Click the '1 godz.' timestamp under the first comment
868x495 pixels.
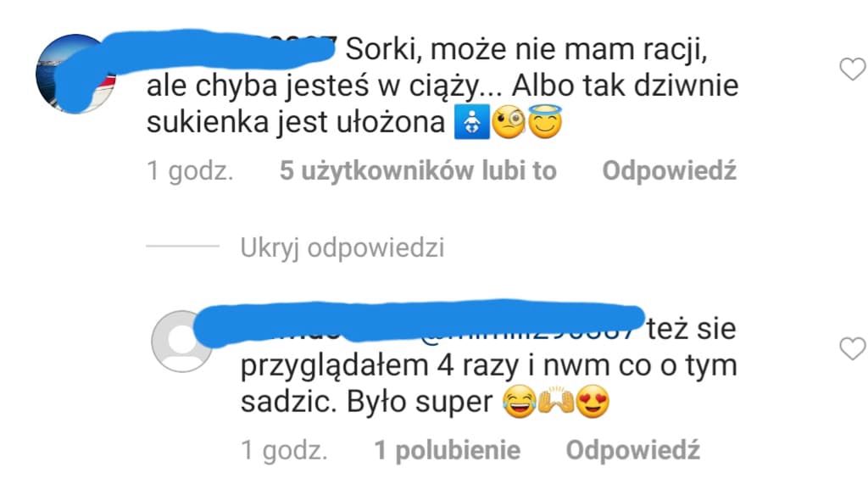point(190,171)
